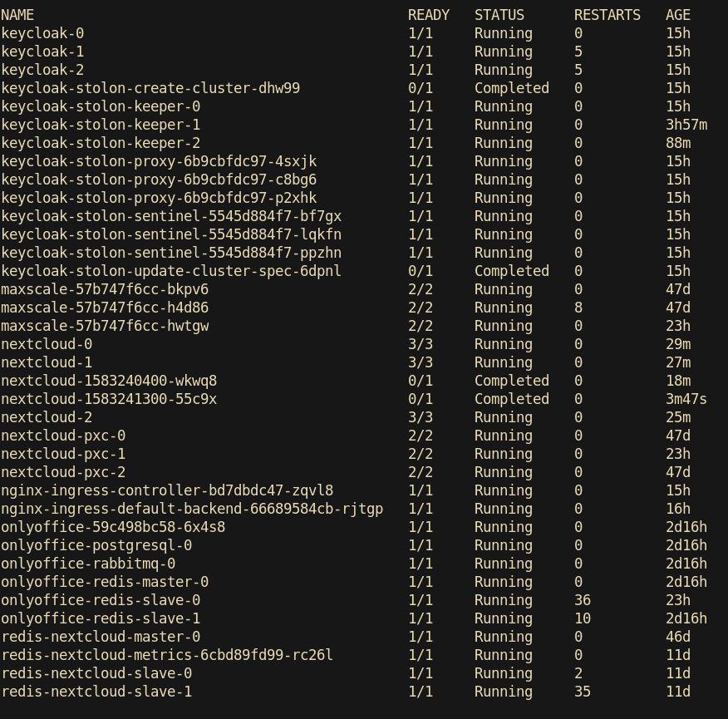
Task: Click keycloak-stolon-create-cluster-dhw99 pod name
Action: pyautogui.click(x=150, y=88)
